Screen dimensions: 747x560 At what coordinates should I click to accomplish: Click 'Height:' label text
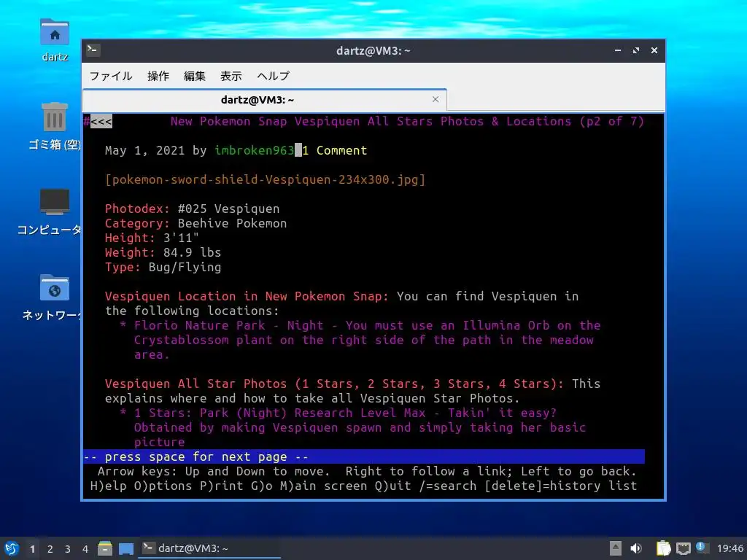[x=130, y=238]
